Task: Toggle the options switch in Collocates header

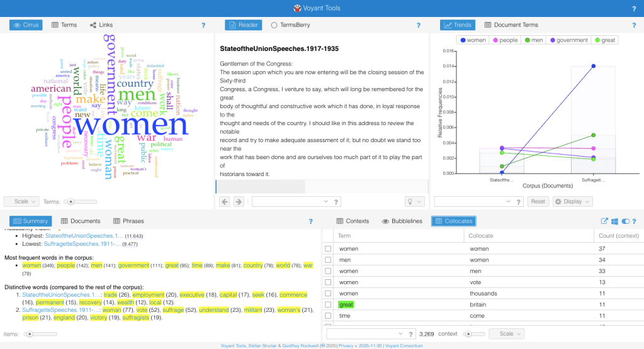Action: [x=624, y=221]
